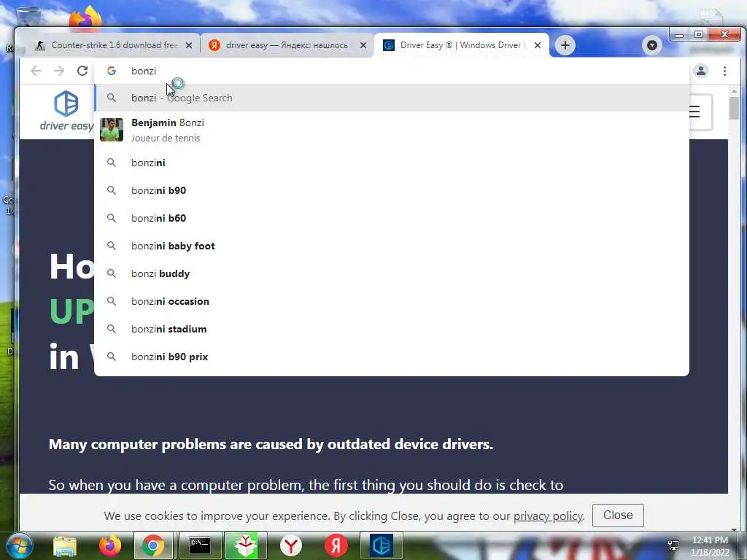The image size is (747, 560).
Task: Click the Yandex favicon on second tab
Action: [x=214, y=45]
